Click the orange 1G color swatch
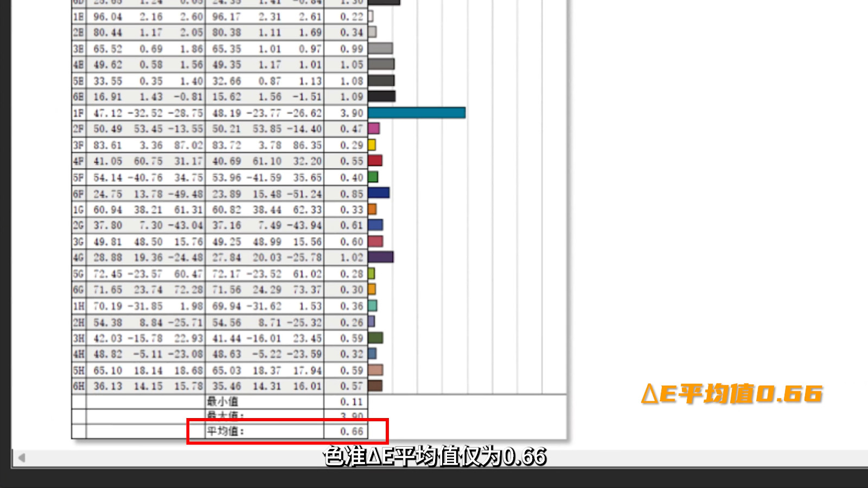This screenshot has height=488, width=868. [x=372, y=209]
